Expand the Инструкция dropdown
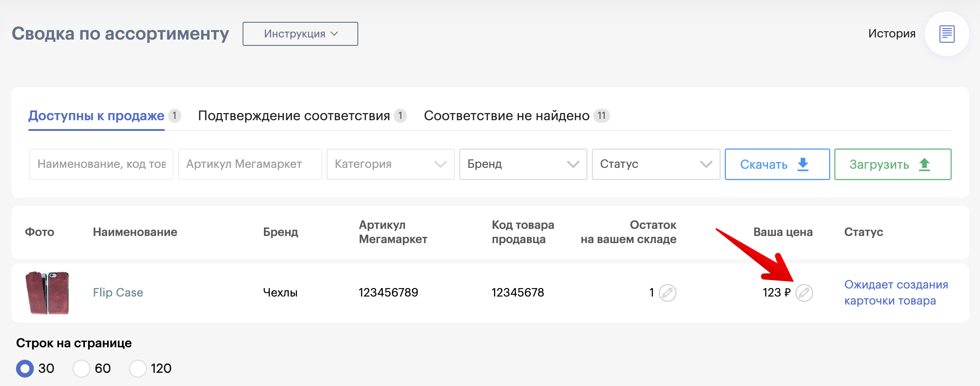Image resolution: width=980 pixels, height=386 pixels. coord(300,34)
